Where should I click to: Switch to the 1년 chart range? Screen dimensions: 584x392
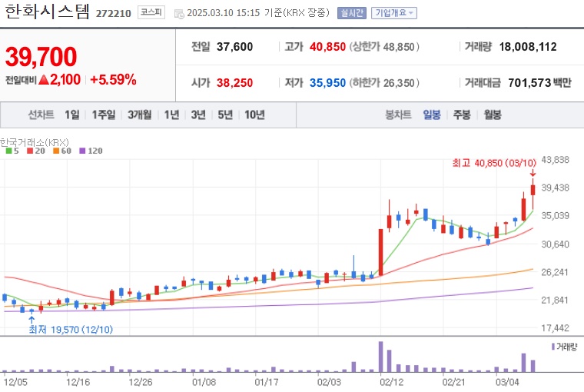coord(171,115)
